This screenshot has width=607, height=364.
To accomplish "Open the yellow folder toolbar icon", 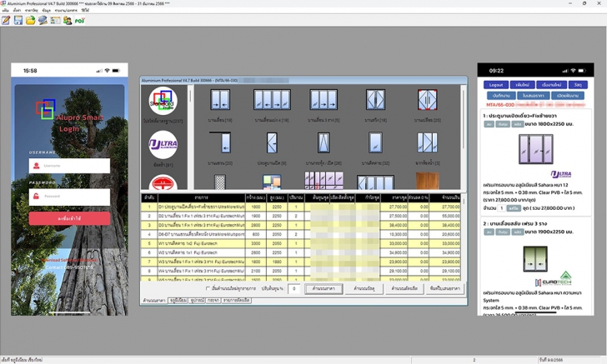I will pos(31,20).
